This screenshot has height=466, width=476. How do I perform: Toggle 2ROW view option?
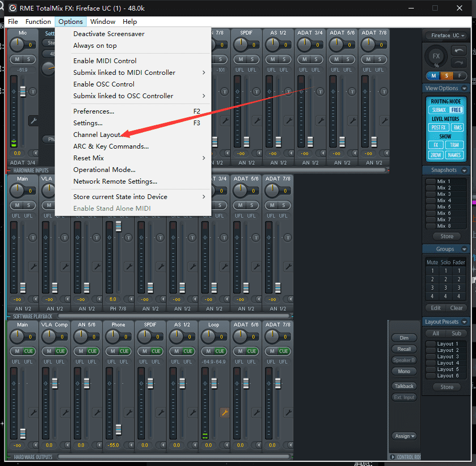(x=436, y=155)
